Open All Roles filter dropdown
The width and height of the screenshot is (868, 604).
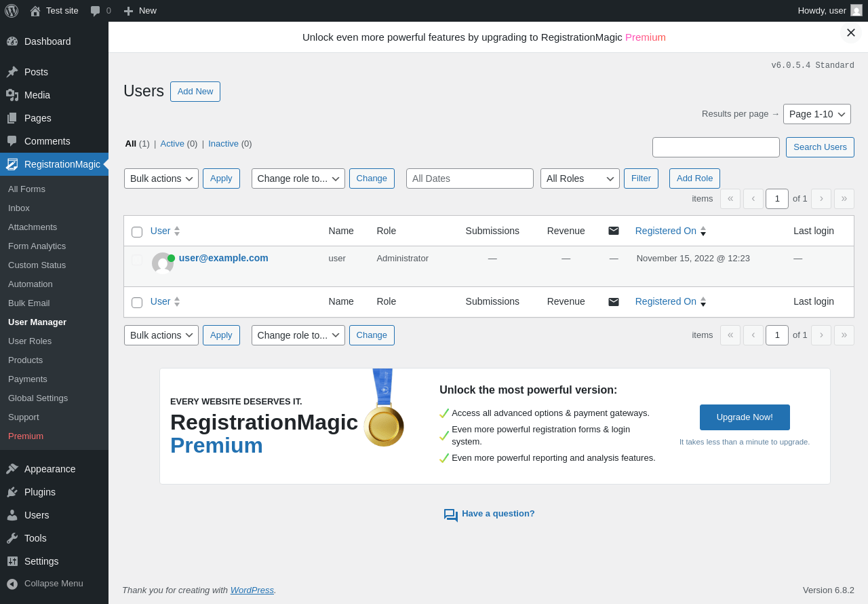tap(580, 178)
